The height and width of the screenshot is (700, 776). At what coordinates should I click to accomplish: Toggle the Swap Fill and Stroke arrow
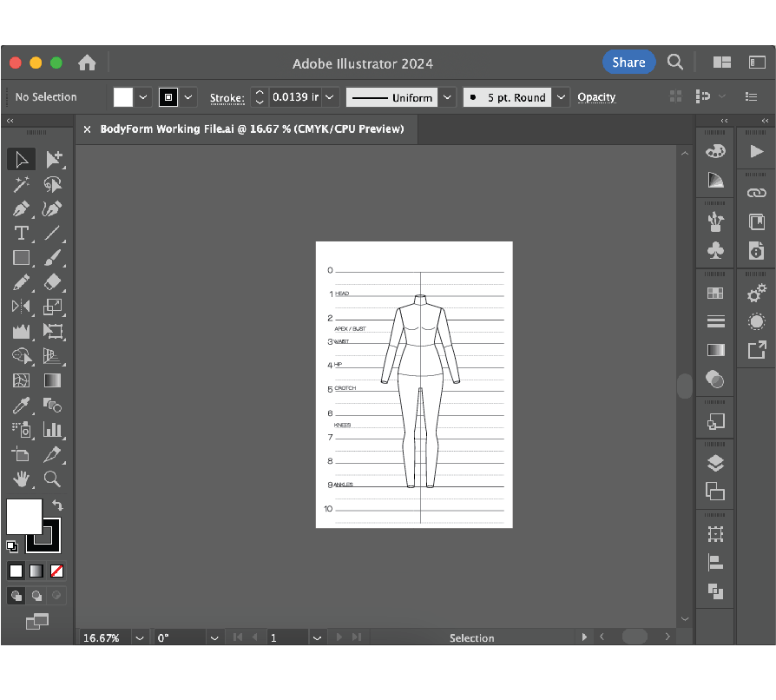[x=57, y=505]
